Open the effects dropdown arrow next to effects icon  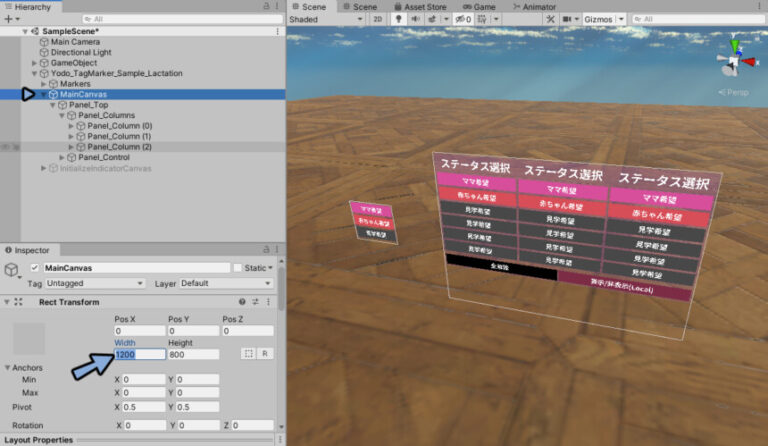coord(446,19)
